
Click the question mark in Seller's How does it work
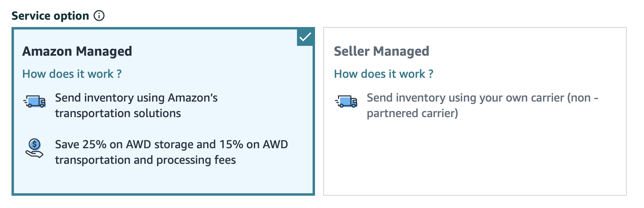click(x=431, y=74)
